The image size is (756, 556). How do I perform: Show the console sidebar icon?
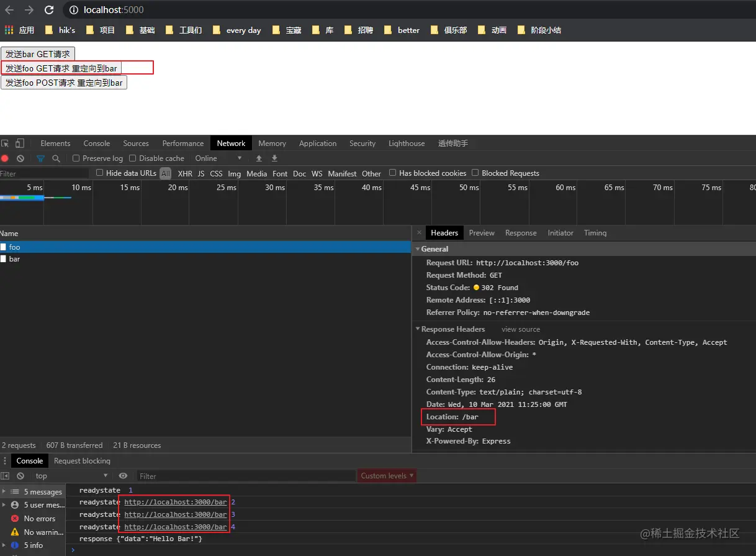pyautogui.click(x=5, y=476)
